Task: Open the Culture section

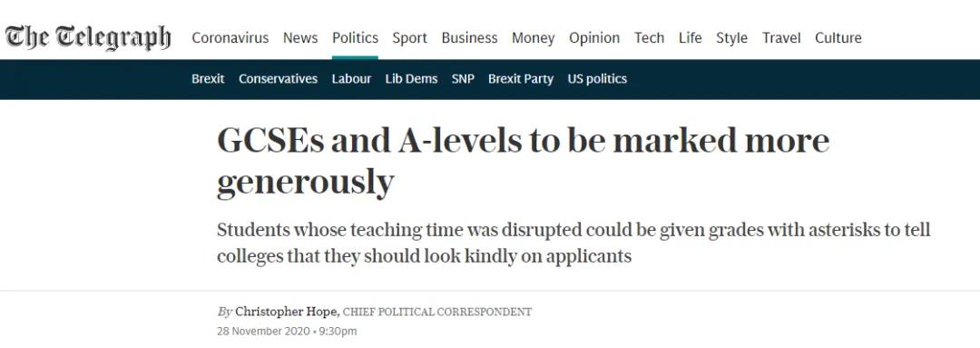Action: click(838, 38)
